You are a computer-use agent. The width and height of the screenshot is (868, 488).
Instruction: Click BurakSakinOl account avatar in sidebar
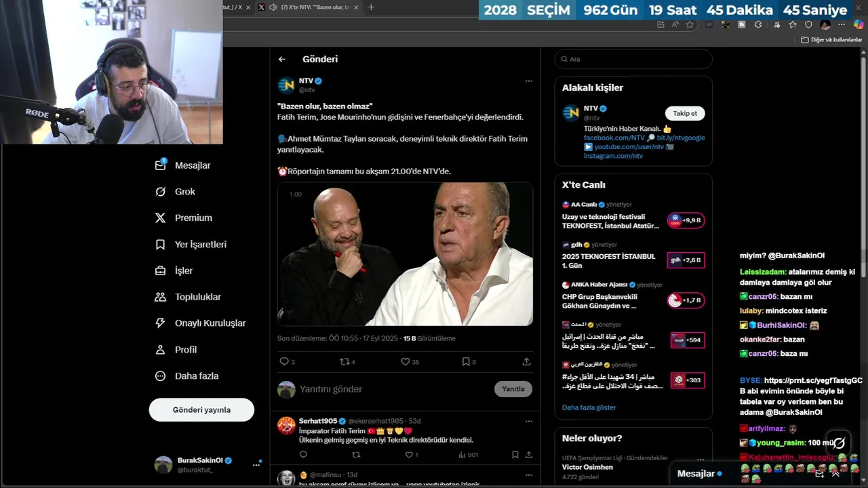(163, 464)
